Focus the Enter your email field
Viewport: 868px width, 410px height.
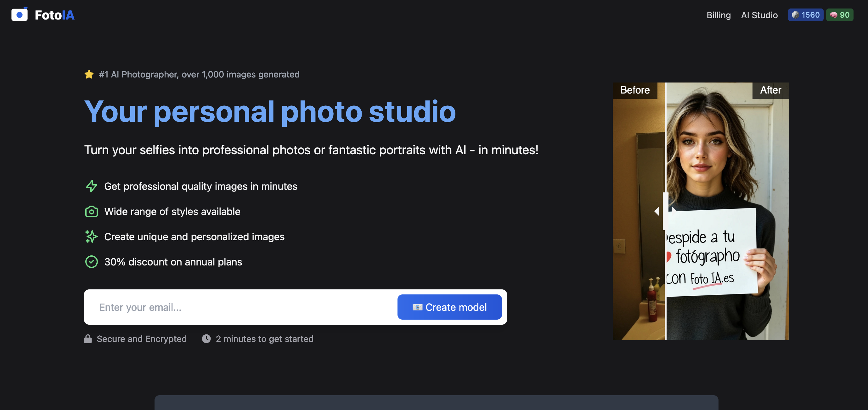240,307
